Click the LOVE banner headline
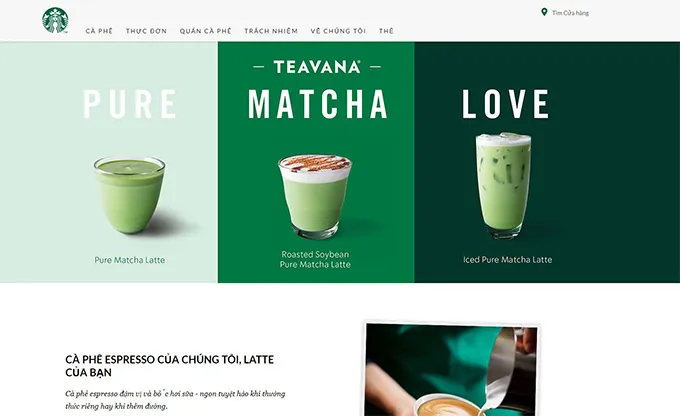 (x=506, y=104)
